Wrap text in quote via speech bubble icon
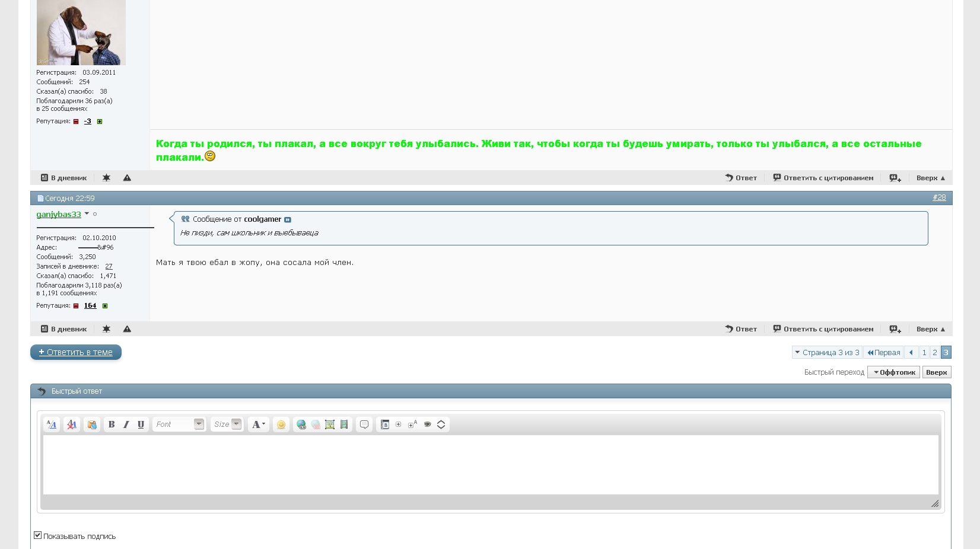The height and width of the screenshot is (549, 980). click(x=364, y=424)
